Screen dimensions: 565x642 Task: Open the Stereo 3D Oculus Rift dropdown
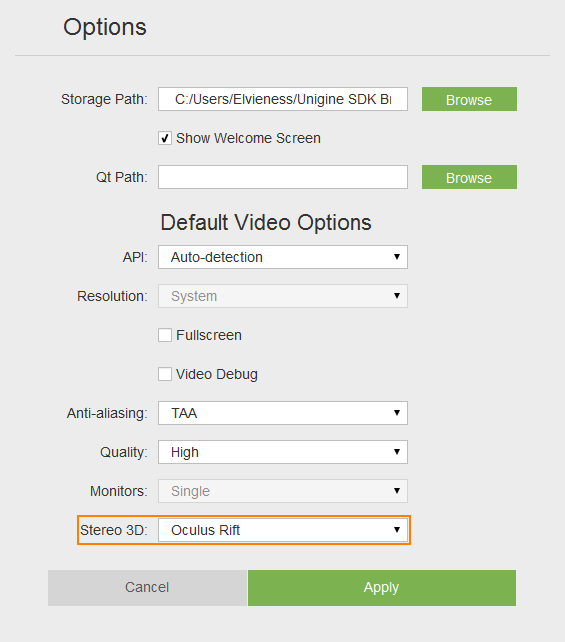pyautogui.click(x=283, y=530)
